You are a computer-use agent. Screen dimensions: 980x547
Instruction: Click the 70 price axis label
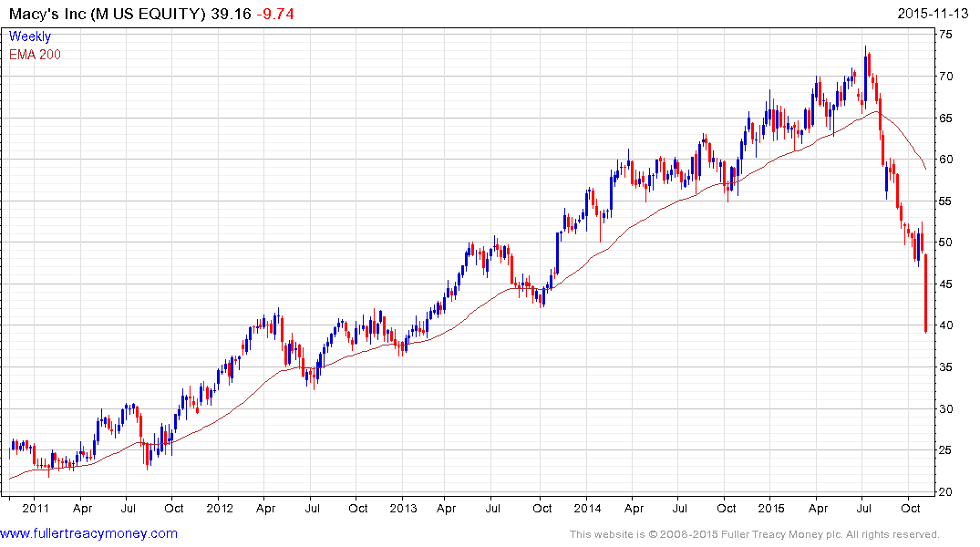946,77
